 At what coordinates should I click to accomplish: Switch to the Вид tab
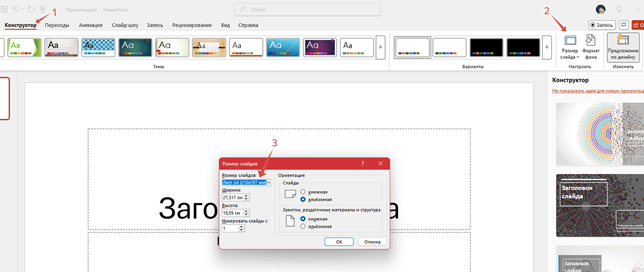[x=225, y=25]
